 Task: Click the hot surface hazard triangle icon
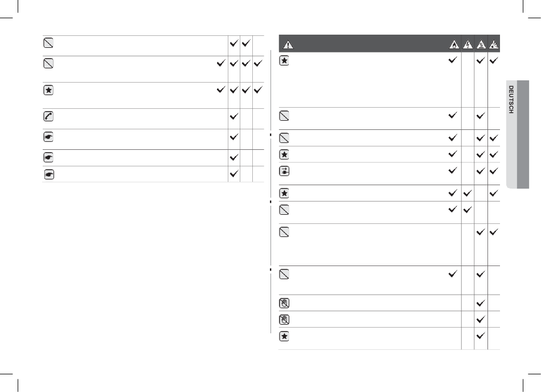[481, 44]
